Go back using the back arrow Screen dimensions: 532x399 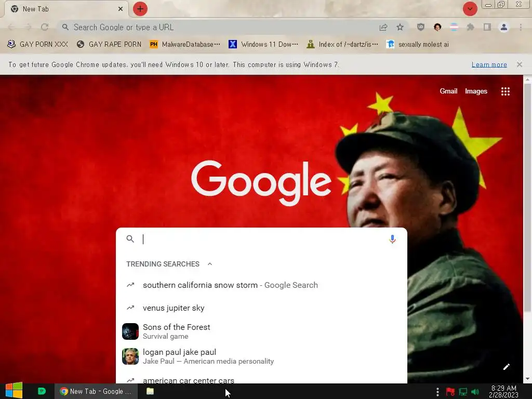click(11, 27)
